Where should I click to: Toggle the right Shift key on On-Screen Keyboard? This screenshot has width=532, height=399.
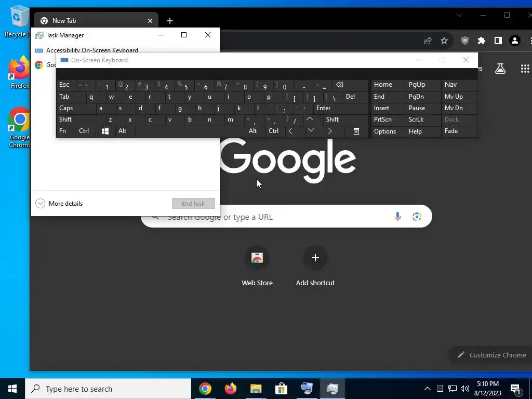pyautogui.click(x=345, y=119)
